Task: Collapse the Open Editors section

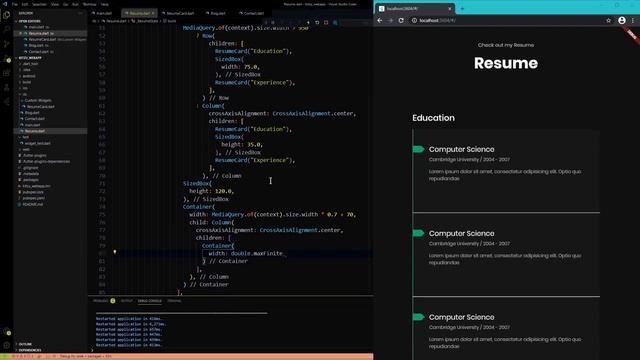Action: coord(30,21)
